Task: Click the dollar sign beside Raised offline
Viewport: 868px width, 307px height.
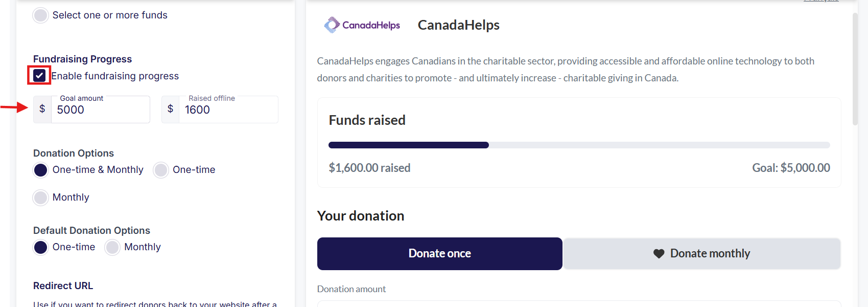Action: pos(171,109)
